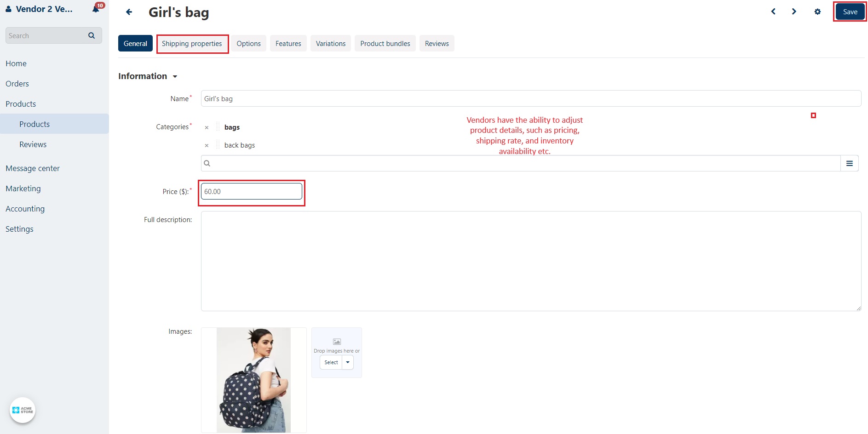Open Message center
The height and width of the screenshot is (434, 868).
[x=33, y=168]
